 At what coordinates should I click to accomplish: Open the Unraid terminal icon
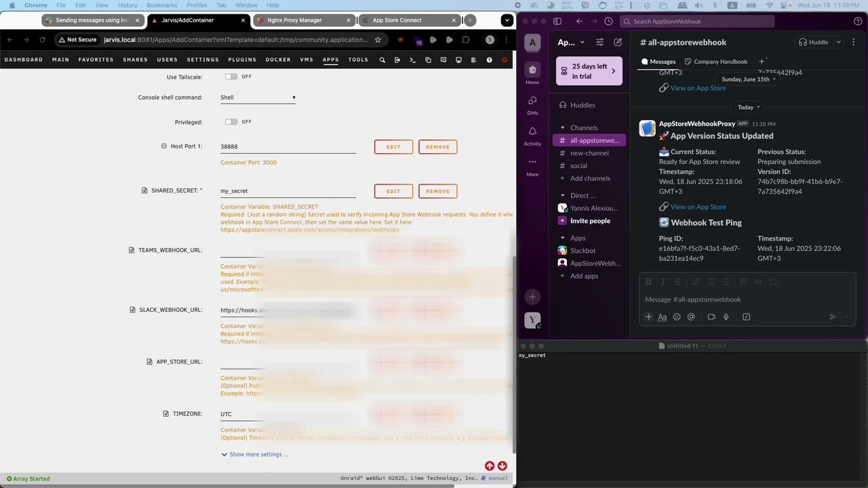[x=412, y=60]
